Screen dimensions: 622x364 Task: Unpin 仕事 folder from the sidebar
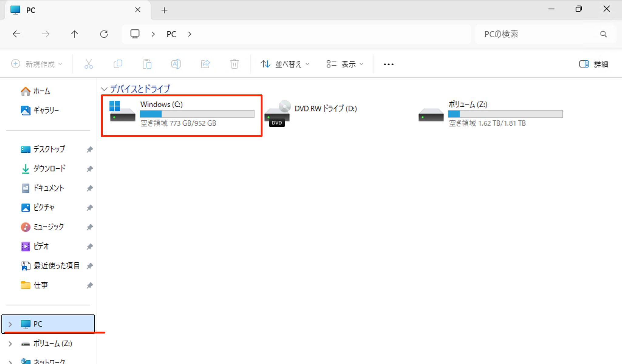click(x=90, y=285)
